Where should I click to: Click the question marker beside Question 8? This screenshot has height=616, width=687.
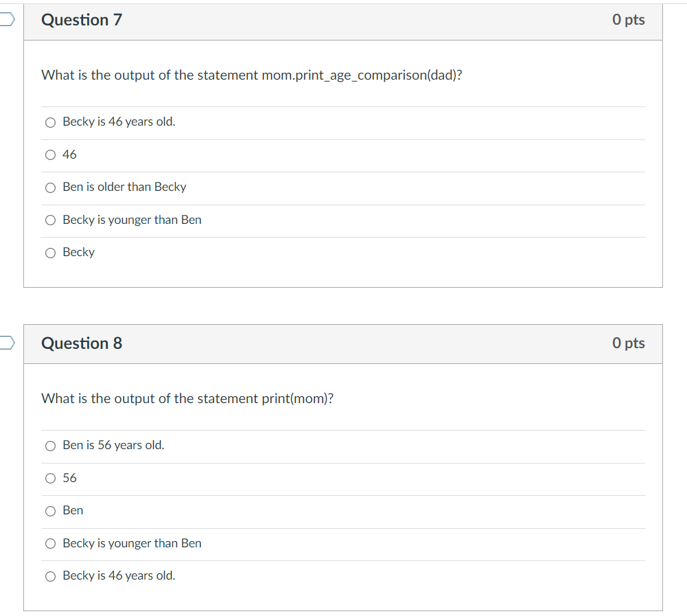(x=5, y=343)
